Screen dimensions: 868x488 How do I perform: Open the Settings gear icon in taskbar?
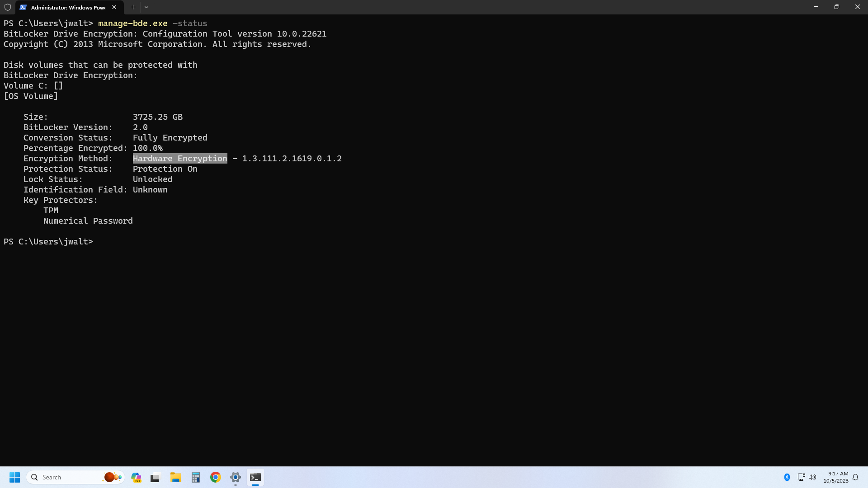pos(235,477)
